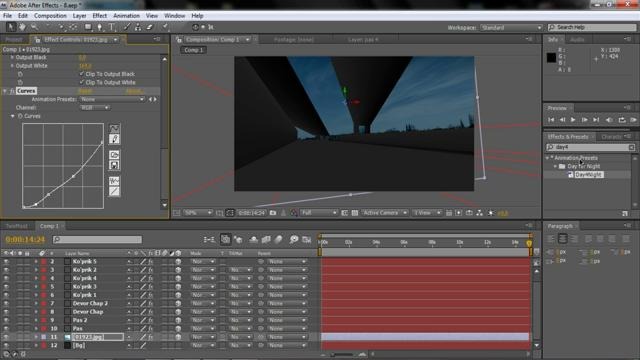This screenshot has width=640, height=360.
Task: Click the timeline layer search field
Action: pyautogui.click(x=98, y=240)
